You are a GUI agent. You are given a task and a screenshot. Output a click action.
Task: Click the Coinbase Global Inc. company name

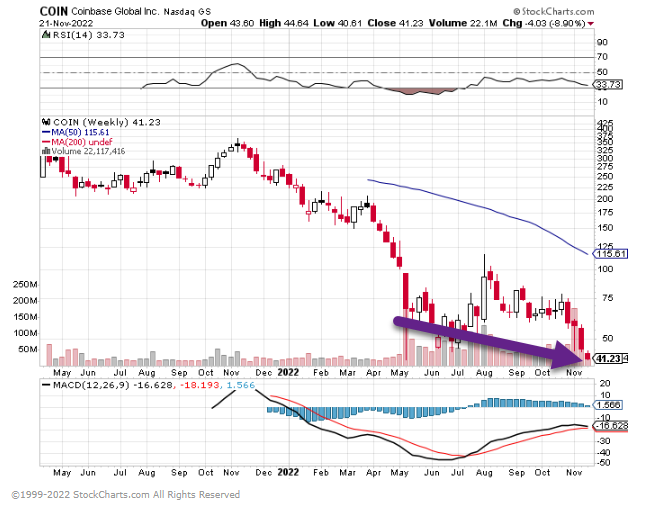tap(115, 11)
